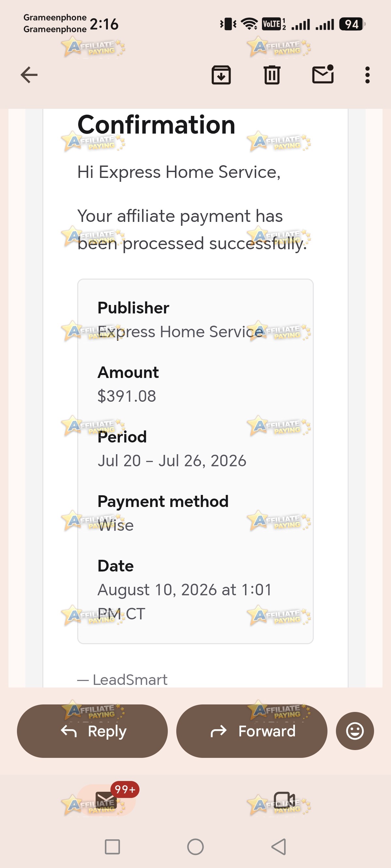Tap the Jul 20 – Jul 26, 2026 period

[x=172, y=461]
